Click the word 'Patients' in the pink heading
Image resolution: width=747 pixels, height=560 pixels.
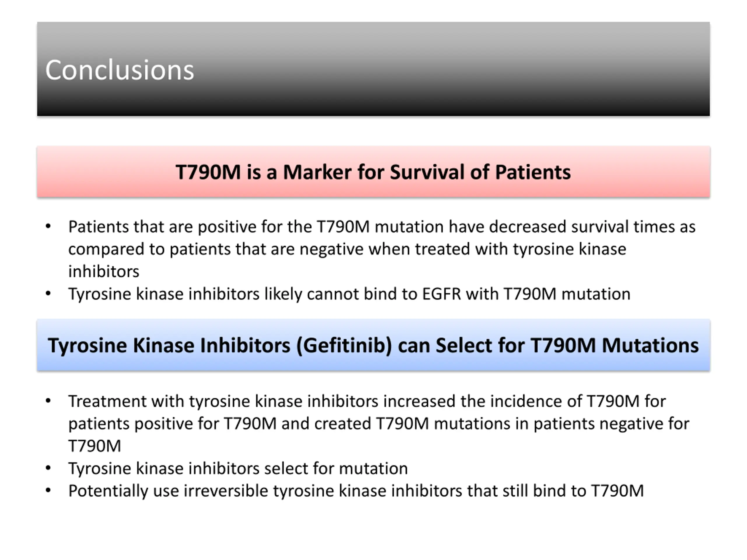tap(533, 172)
